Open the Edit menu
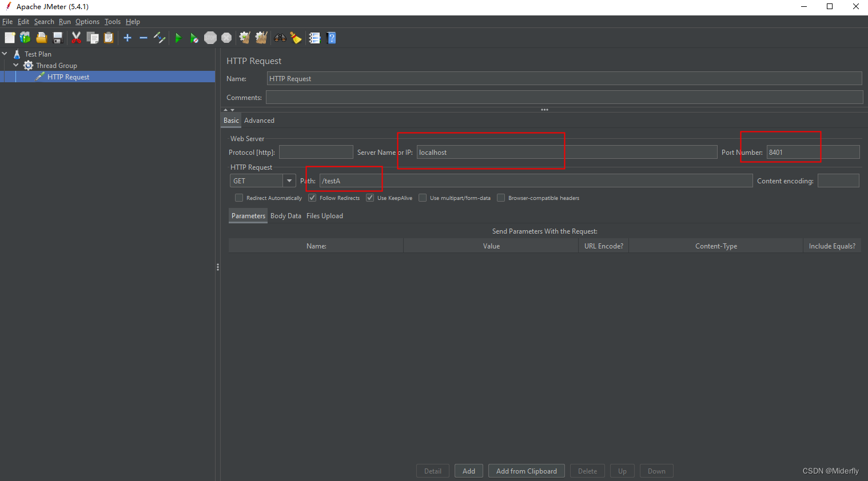 [x=23, y=22]
